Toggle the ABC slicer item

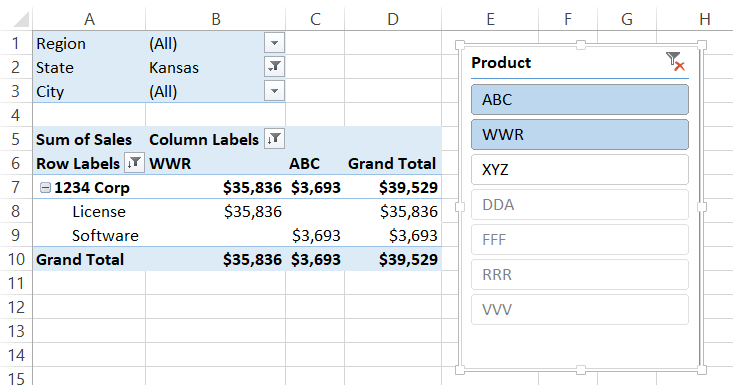coord(580,100)
